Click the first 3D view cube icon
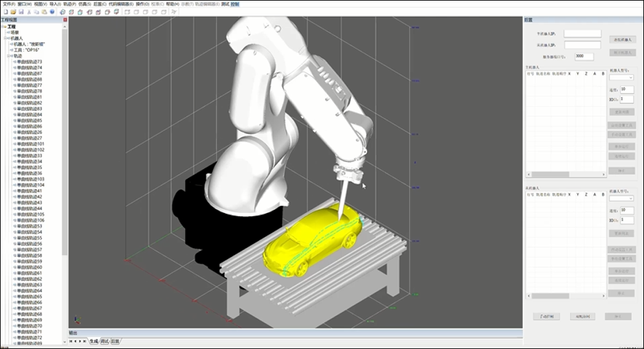 [x=63, y=12]
